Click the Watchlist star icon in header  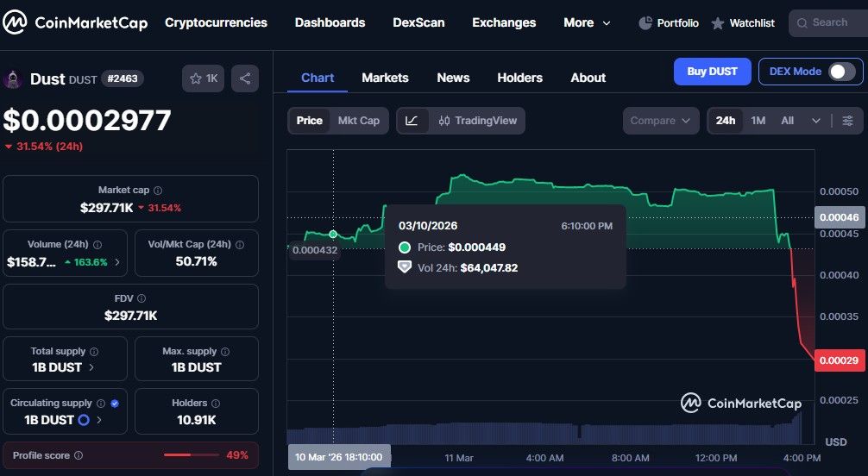tap(717, 23)
